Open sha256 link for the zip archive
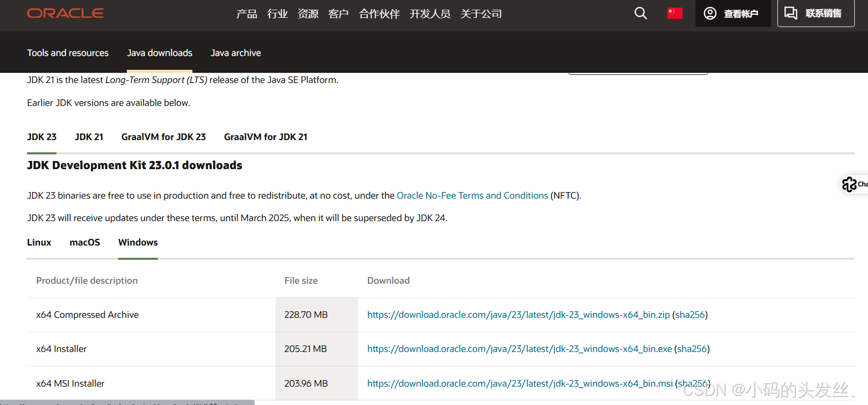The height and width of the screenshot is (405, 868). click(690, 315)
